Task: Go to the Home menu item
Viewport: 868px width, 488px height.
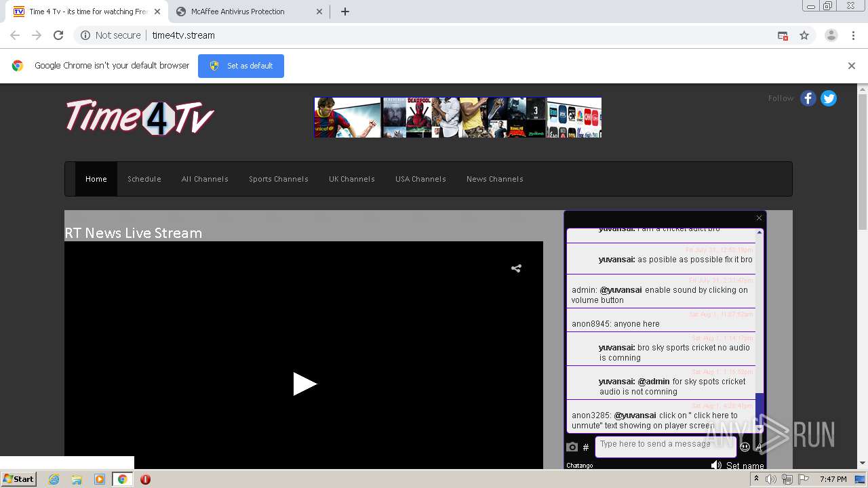Action: (x=96, y=179)
